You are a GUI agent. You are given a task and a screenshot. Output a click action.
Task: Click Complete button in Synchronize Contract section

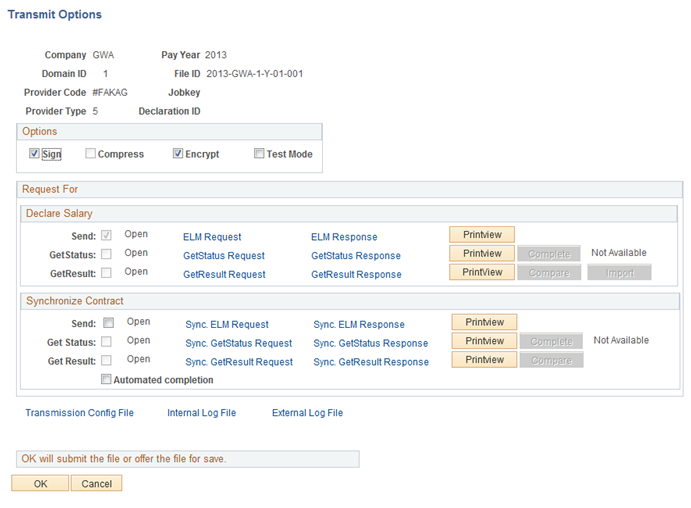tap(551, 341)
